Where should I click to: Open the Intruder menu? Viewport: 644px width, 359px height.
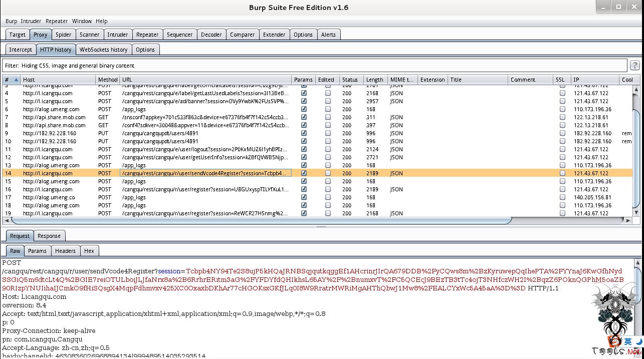click(x=31, y=21)
